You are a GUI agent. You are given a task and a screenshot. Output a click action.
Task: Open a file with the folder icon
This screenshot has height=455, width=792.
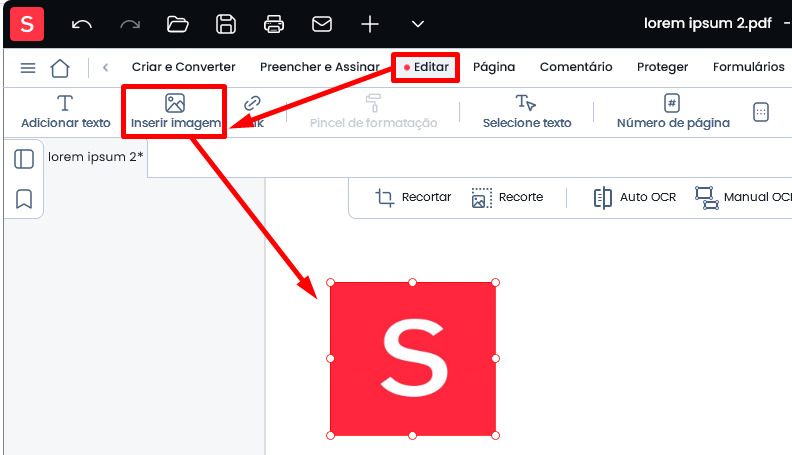pos(177,24)
